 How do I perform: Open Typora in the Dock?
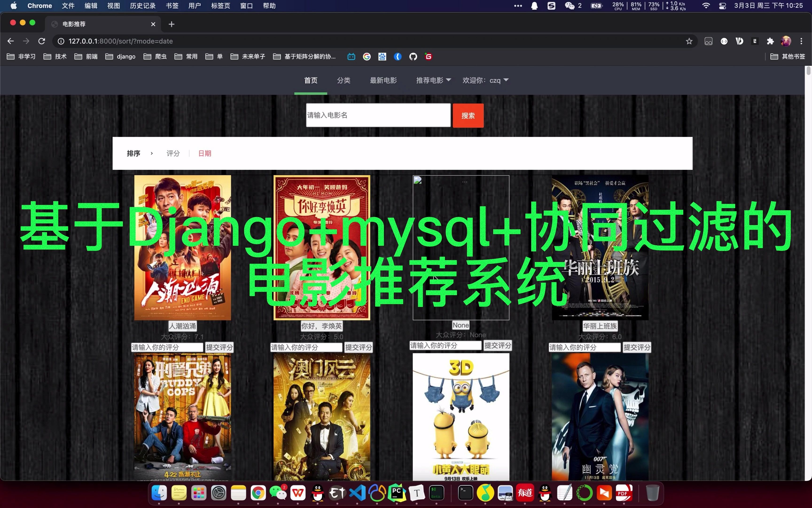pyautogui.click(x=417, y=493)
